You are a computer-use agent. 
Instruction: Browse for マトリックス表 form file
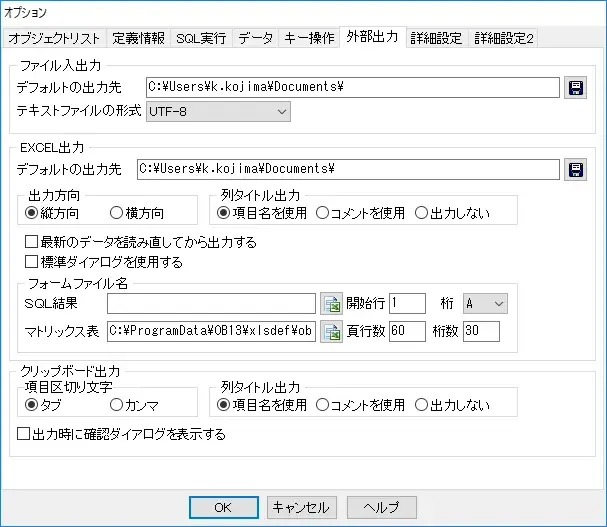point(331,332)
